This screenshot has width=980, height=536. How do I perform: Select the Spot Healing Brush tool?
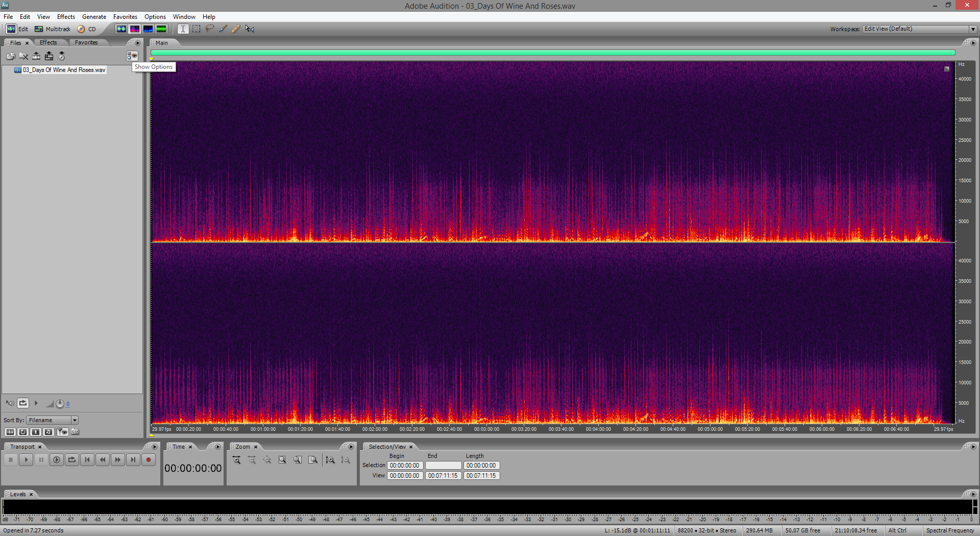point(236,29)
